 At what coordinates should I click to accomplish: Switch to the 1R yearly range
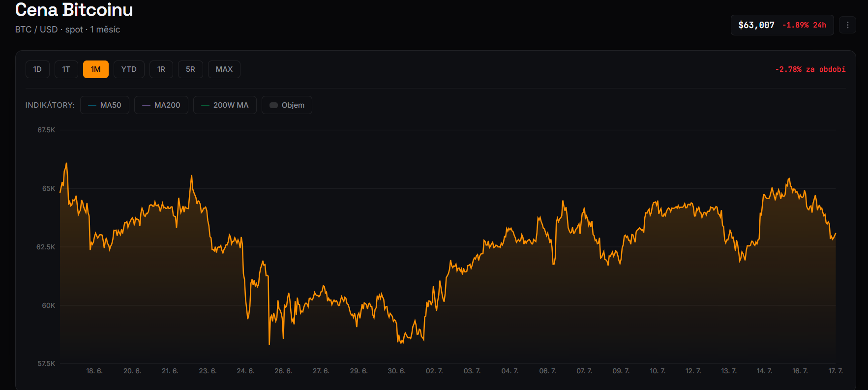pos(161,69)
